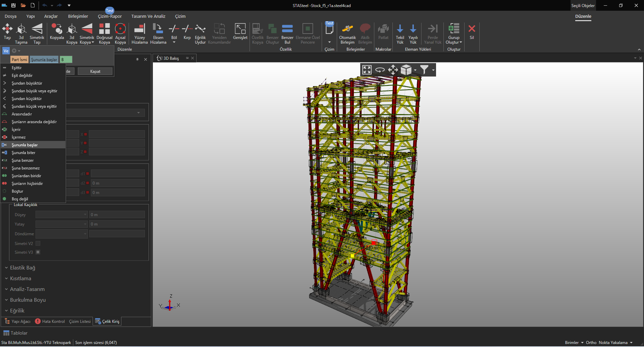The width and height of the screenshot is (644, 347).
Task: Click the zoom extents icon in viewport
Action: (x=367, y=70)
